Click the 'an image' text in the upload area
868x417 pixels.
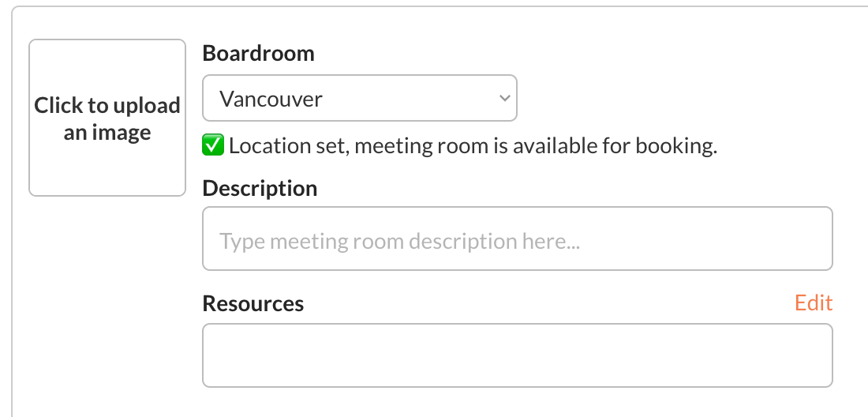pos(107,133)
